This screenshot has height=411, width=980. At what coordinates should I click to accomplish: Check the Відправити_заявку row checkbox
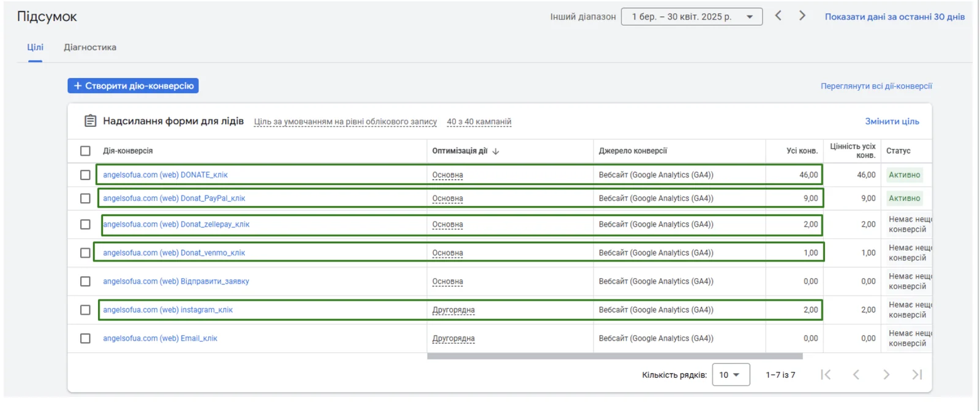(85, 281)
